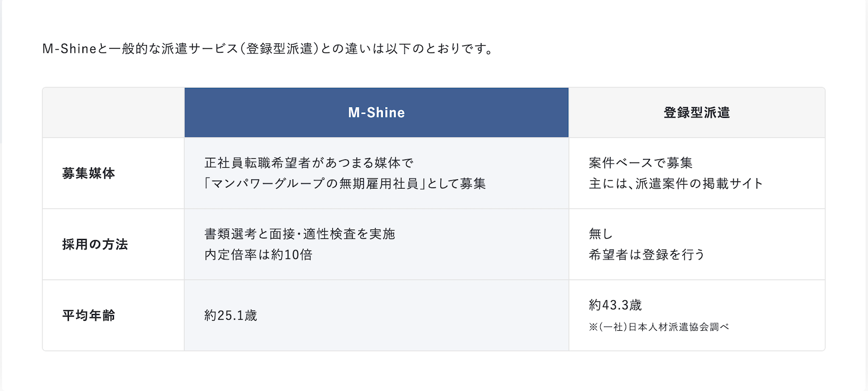Select the 募集媒体 row label
The image size is (868, 391).
[88, 173]
